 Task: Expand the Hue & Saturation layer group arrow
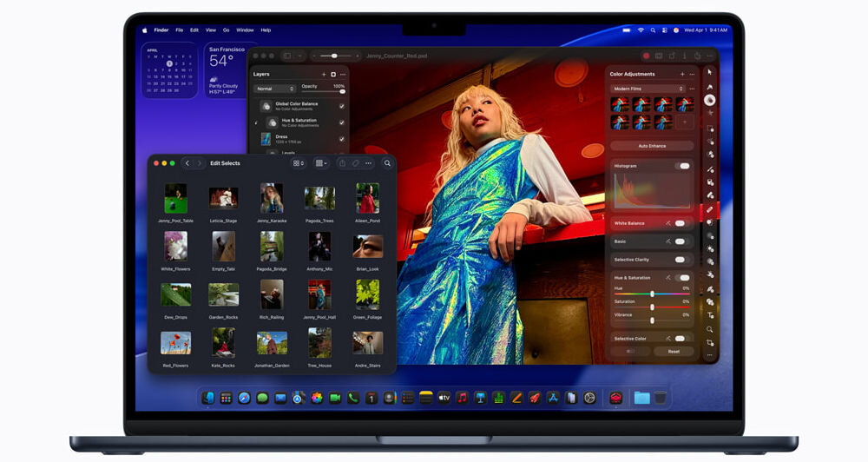tap(256, 123)
